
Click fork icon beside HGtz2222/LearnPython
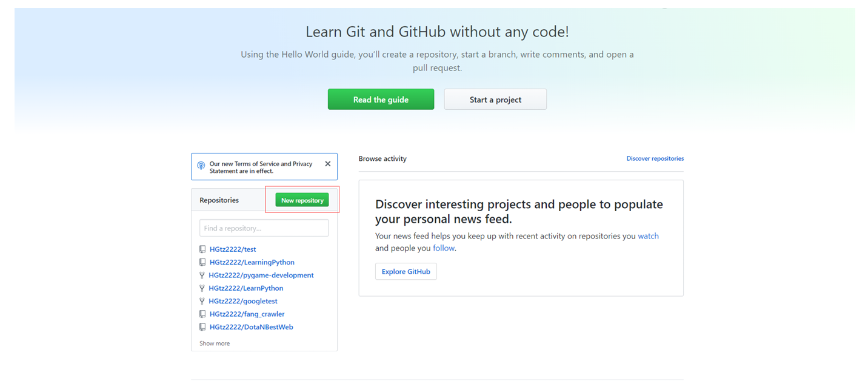[x=202, y=288]
